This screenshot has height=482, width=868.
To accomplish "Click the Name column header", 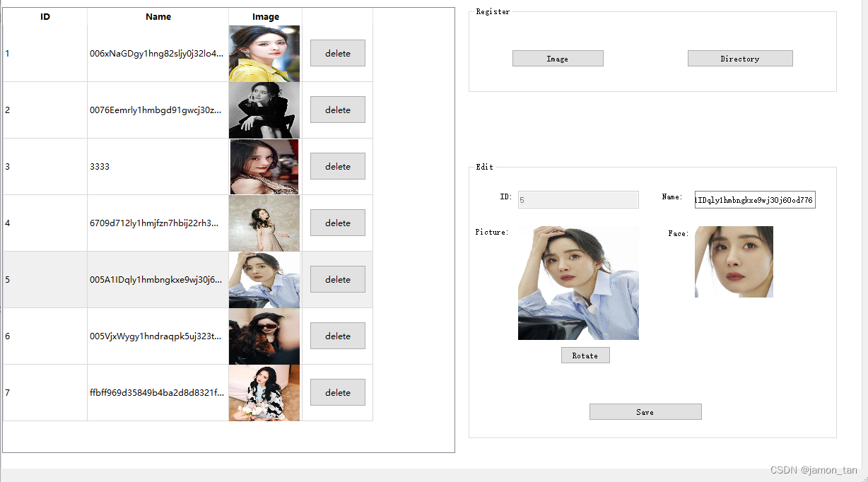I will pos(158,16).
